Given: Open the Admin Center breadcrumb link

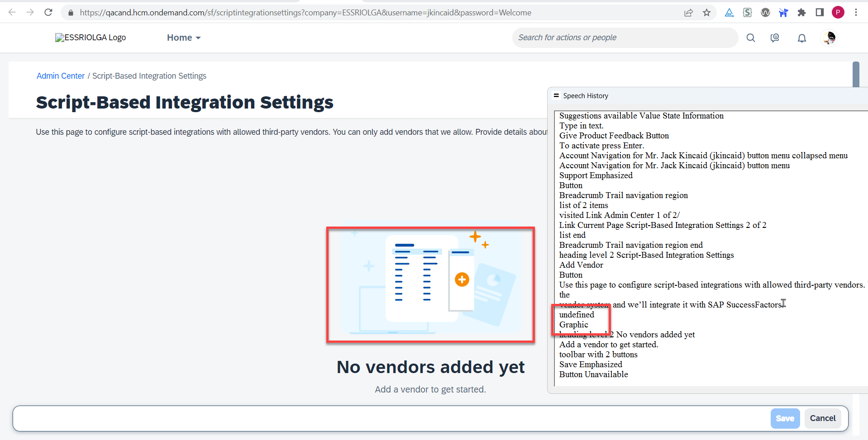Looking at the screenshot, I should 61,76.
